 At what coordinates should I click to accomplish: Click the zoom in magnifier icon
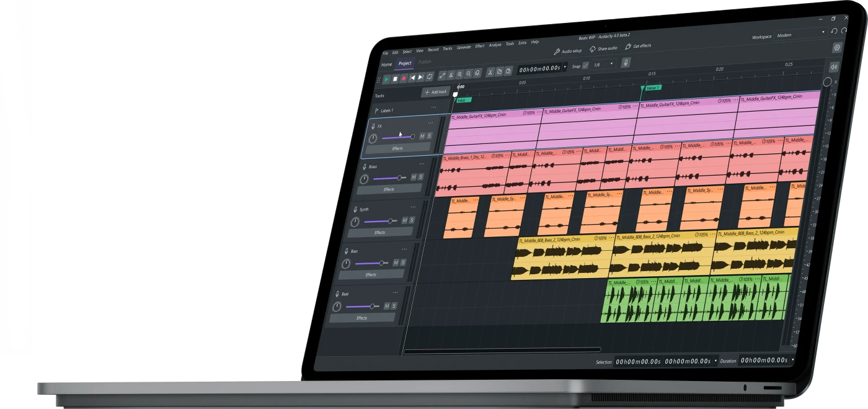point(459,74)
